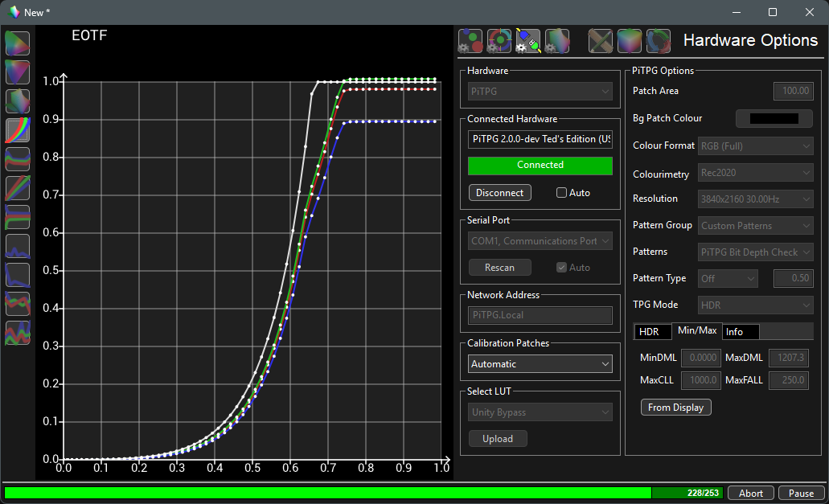Open the wavy RGB band graph icon
The height and width of the screenshot is (504, 829).
(18, 159)
